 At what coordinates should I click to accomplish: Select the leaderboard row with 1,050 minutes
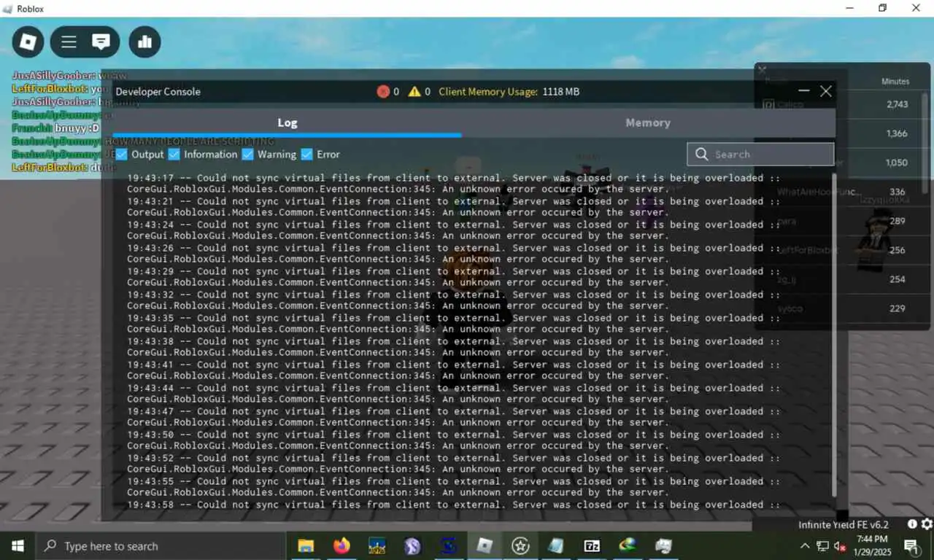(841, 163)
